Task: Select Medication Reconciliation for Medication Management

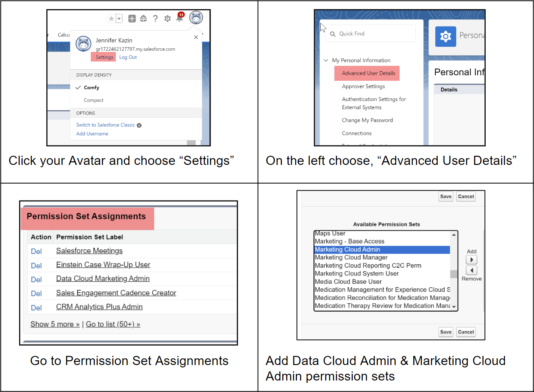Action: coord(382,298)
